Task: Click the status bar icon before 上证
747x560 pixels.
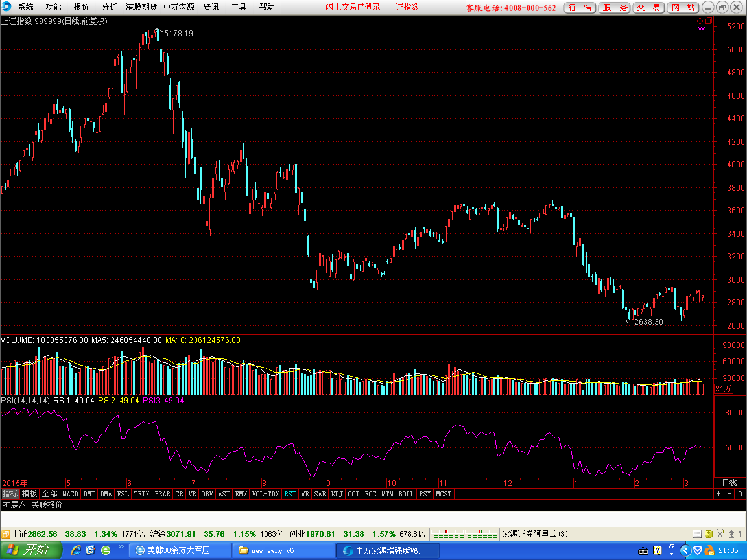Action: (6, 534)
